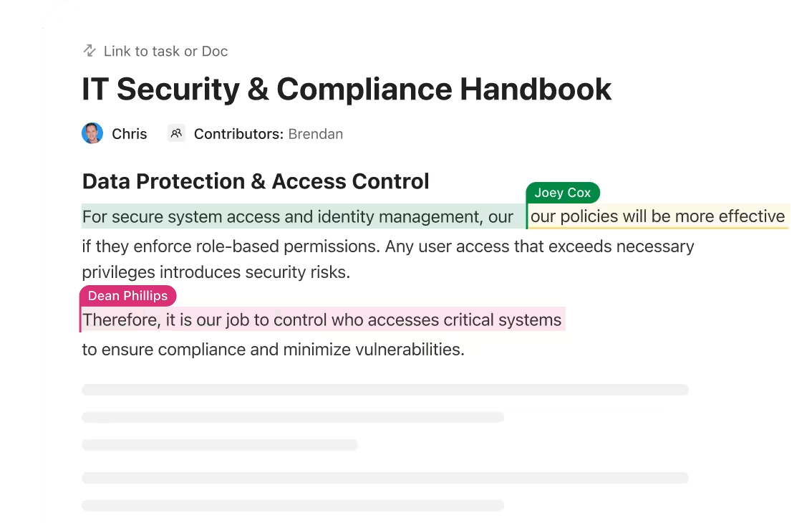
Task: Click the 'Joey Cox' collaborator badge
Action: (x=563, y=192)
